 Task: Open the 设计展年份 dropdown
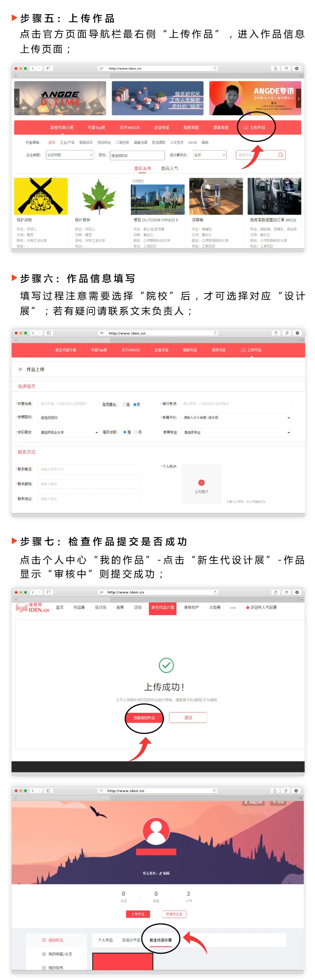(x=209, y=155)
